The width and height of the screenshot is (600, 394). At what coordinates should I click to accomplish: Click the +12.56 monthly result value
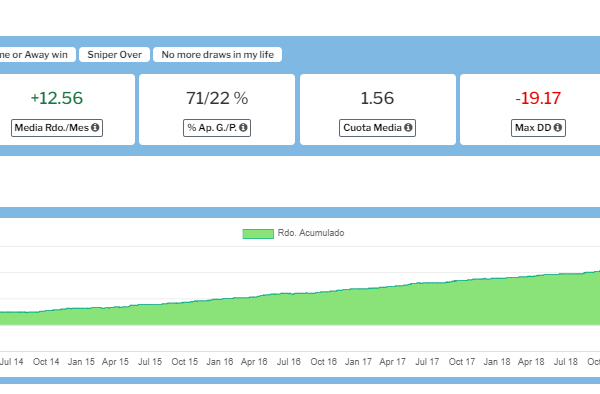[x=57, y=98]
